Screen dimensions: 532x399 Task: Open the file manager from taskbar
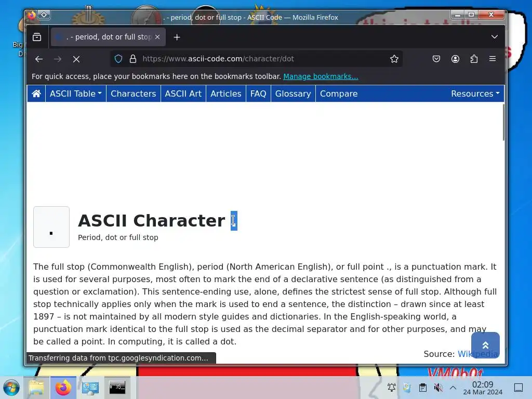click(36, 388)
